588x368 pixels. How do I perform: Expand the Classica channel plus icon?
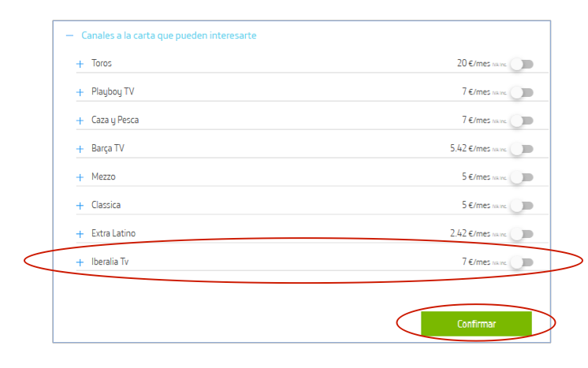(x=80, y=206)
